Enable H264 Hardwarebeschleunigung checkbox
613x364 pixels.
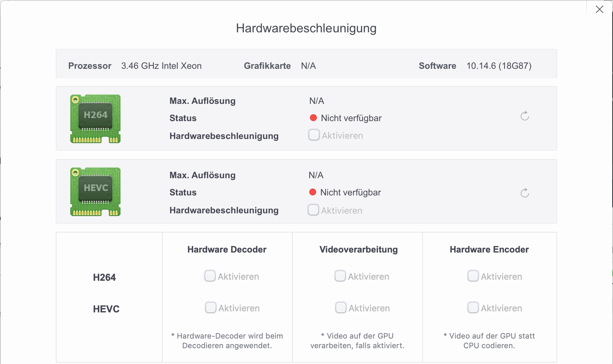point(314,135)
